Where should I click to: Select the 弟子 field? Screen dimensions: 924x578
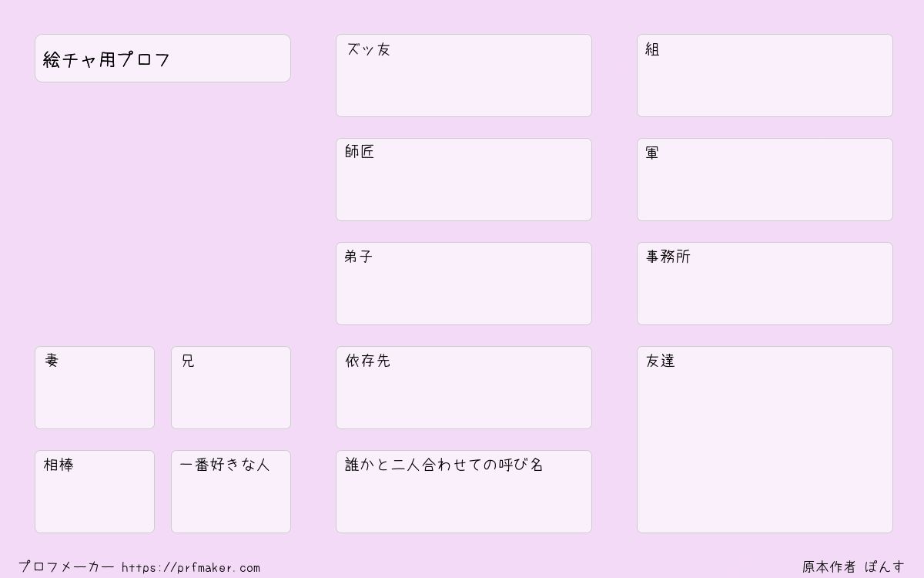pos(464,284)
